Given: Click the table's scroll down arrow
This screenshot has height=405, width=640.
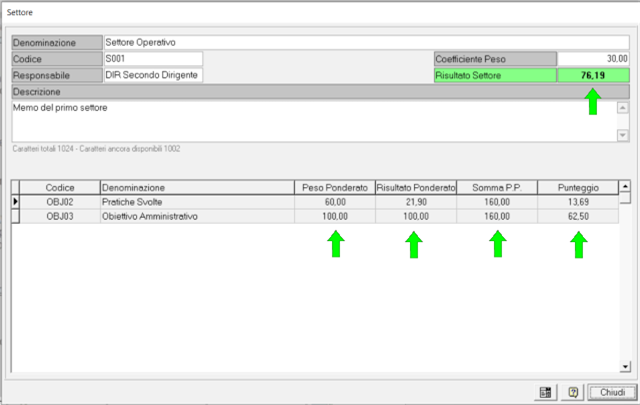Looking at the screenshot, I should pyautogui.click(x=625, y=365).
